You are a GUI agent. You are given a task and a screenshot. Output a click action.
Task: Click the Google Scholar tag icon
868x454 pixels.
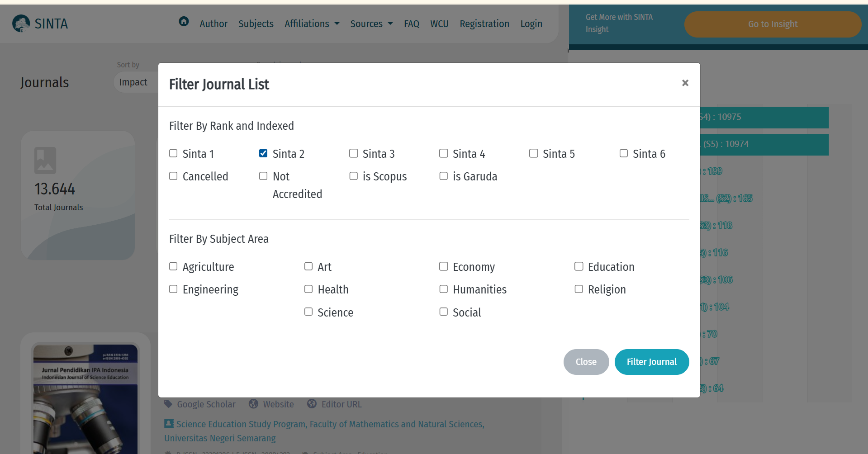(x=168, y=404)
